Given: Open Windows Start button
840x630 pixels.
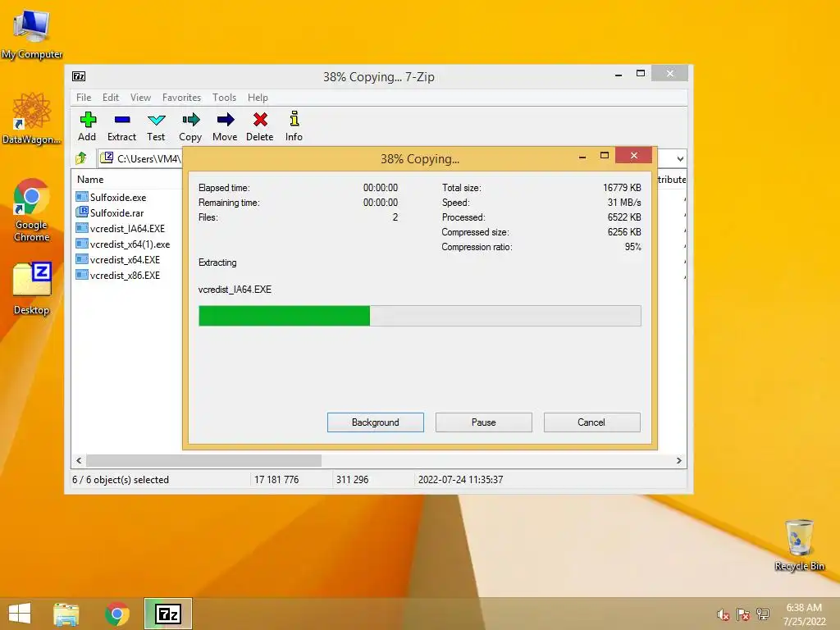Looking at the screenshot, I should (20, 614).
